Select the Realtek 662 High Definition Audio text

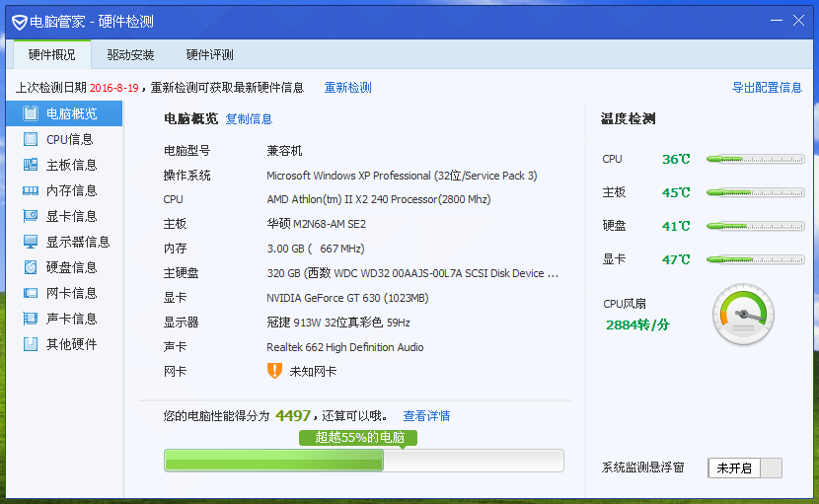coord(344,347)
